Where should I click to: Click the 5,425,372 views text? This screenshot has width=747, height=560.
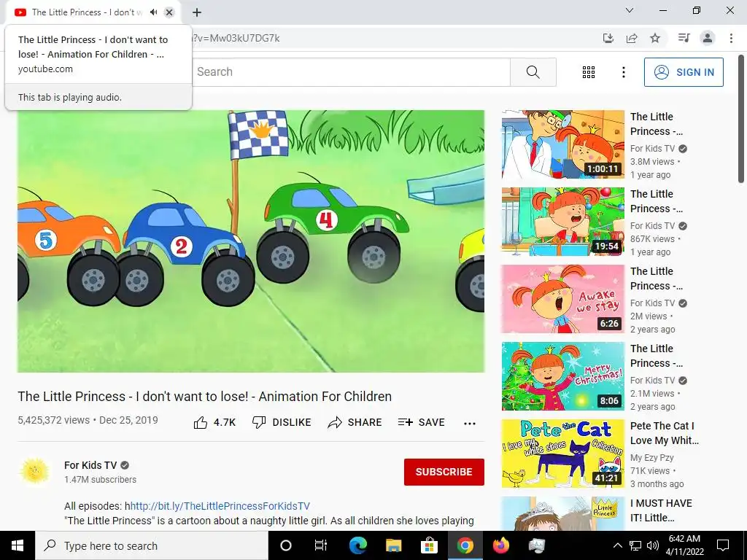(54, 420)
